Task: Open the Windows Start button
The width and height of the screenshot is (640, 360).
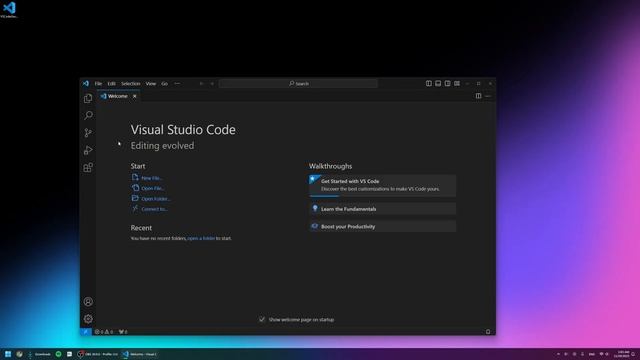Action: 8,354
